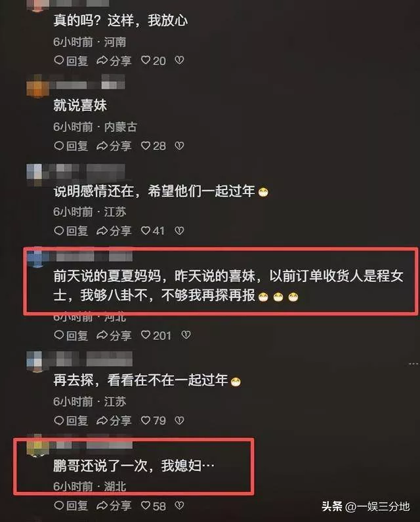Dislike the comment from 江苏 with 41 likes
Viewport: 420px width, 522px height.
(180, 231)
